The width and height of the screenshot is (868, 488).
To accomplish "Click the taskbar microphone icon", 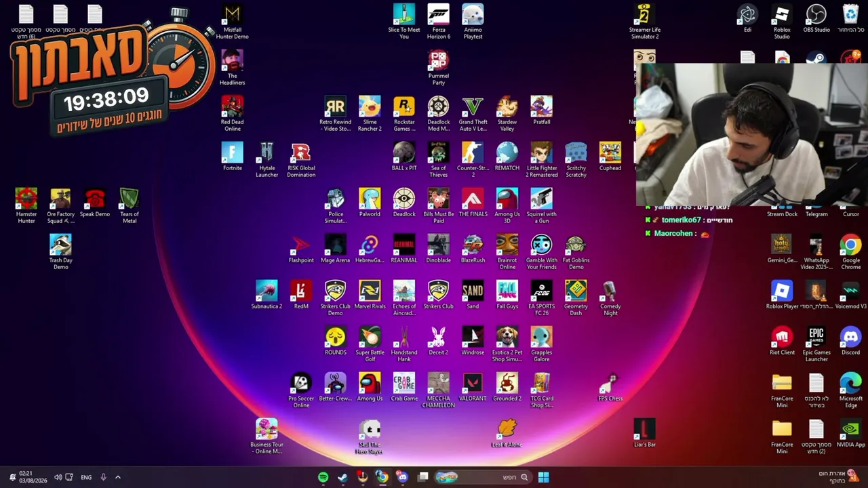I will (103, 477).
